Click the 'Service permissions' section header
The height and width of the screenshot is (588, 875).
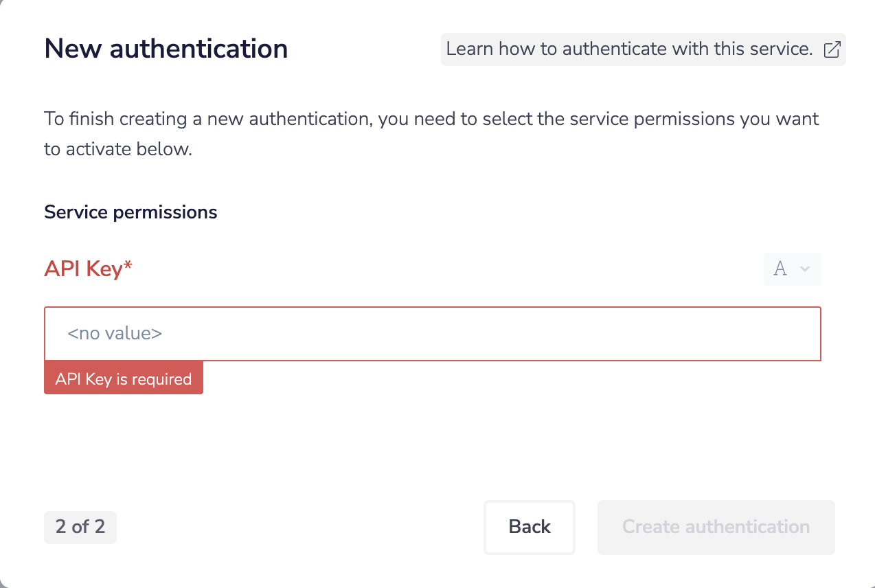(x=130, y=212)
